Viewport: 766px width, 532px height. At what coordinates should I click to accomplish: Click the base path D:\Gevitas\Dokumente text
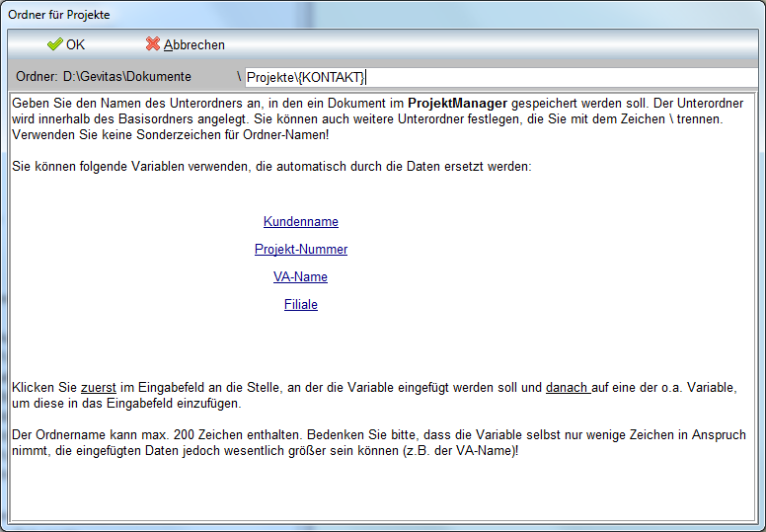point(127,76)
